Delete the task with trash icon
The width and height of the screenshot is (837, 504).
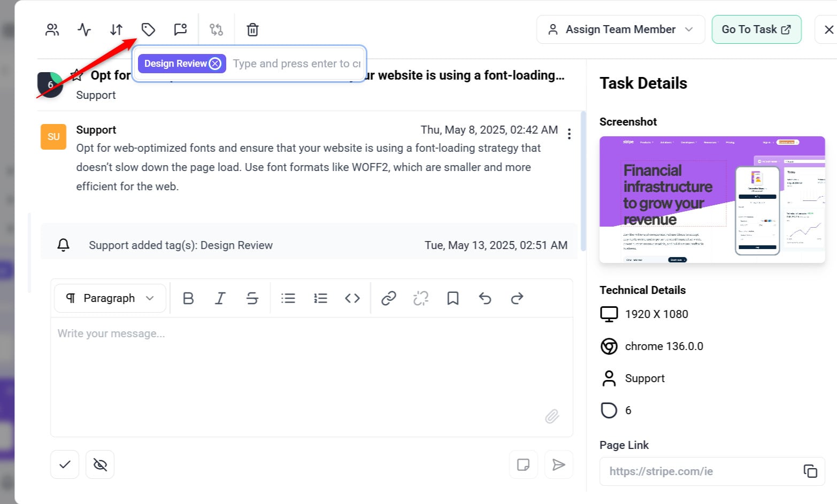pyautogui.click(x=252, y=29)
